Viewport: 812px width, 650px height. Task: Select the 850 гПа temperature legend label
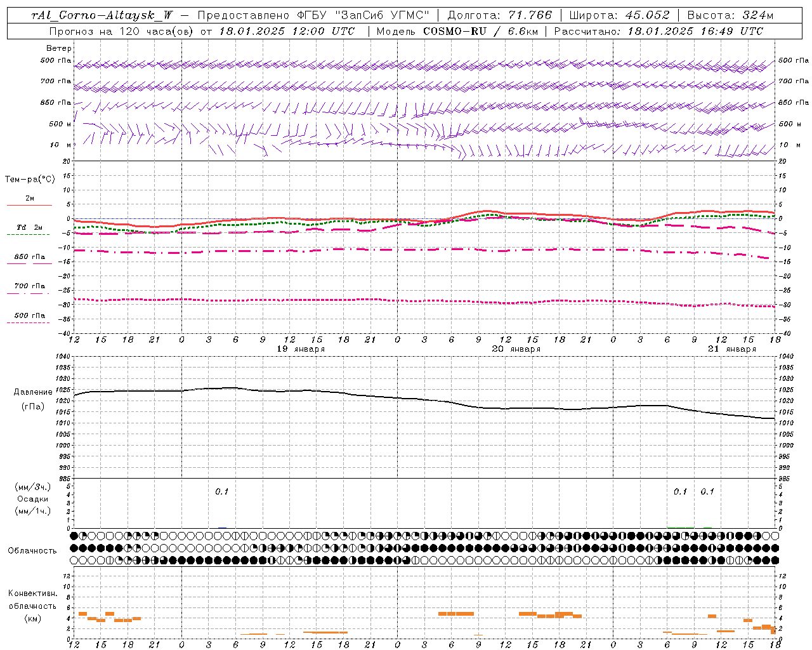point(29,257)
